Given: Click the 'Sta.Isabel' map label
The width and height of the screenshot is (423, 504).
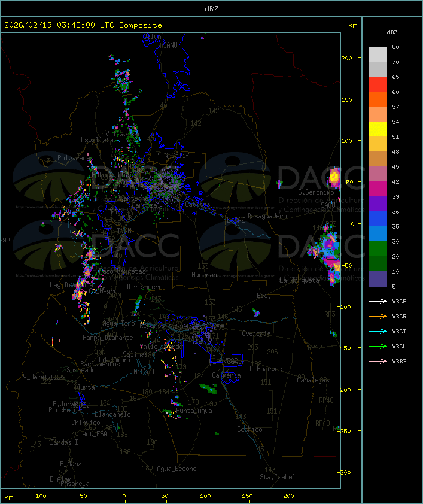Looking at the screenshot, I should pyautogui.click(x=278, y=477).
